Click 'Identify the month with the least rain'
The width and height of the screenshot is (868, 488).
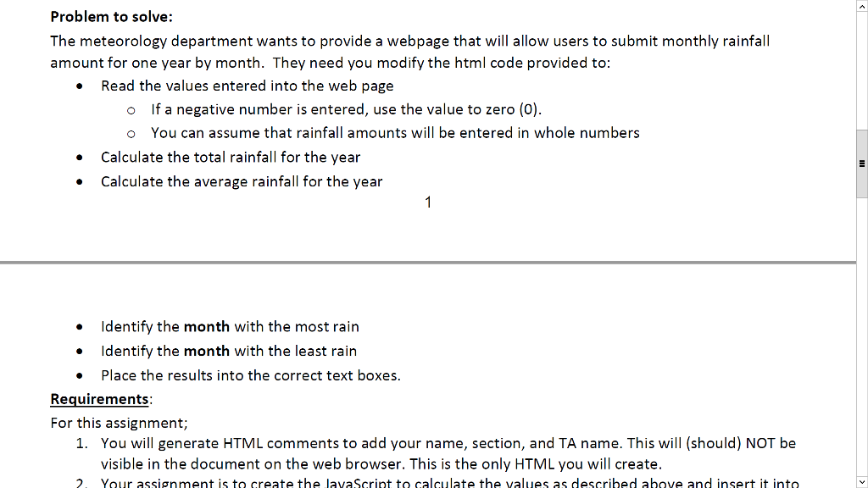(x=229, y=351)
